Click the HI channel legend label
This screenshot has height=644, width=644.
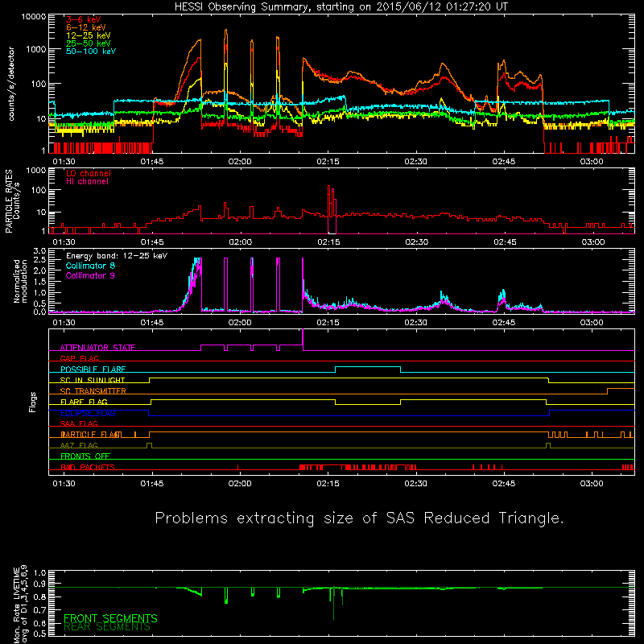87,181
